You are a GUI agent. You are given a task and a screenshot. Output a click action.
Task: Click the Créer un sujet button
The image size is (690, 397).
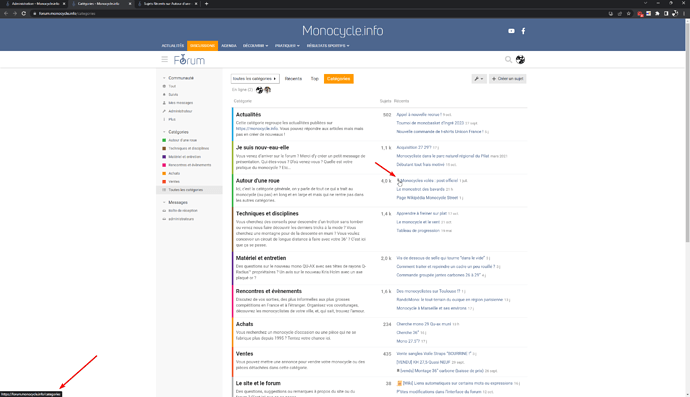pyautogui.click(x=507, y=79)
